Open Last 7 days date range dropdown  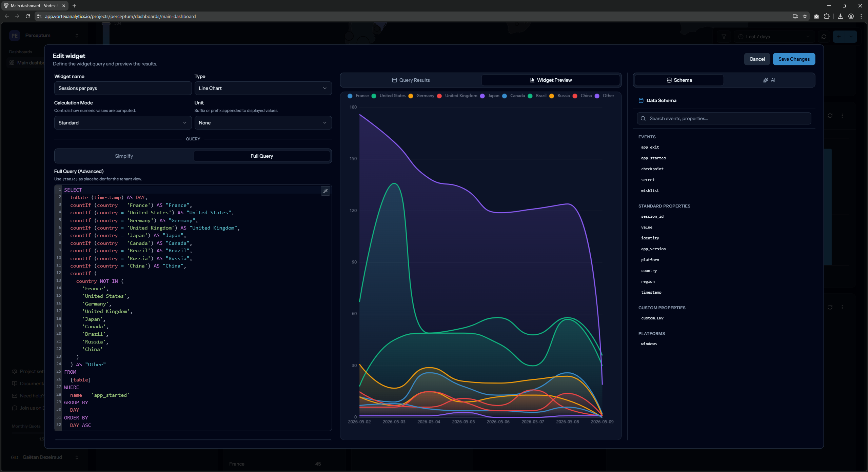coord(774,37)
